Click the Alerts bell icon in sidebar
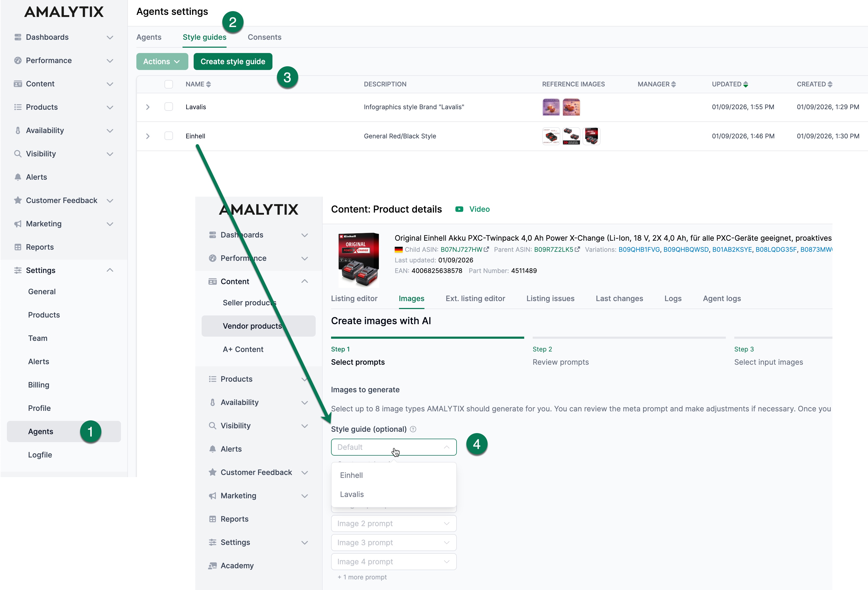Screen dimensions: 868x590 pos(18,177)
